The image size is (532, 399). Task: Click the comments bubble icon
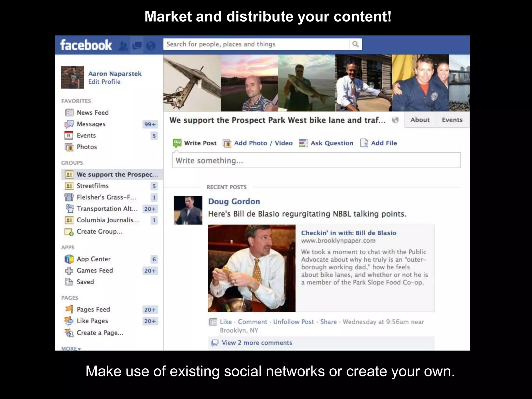(215, 343)
